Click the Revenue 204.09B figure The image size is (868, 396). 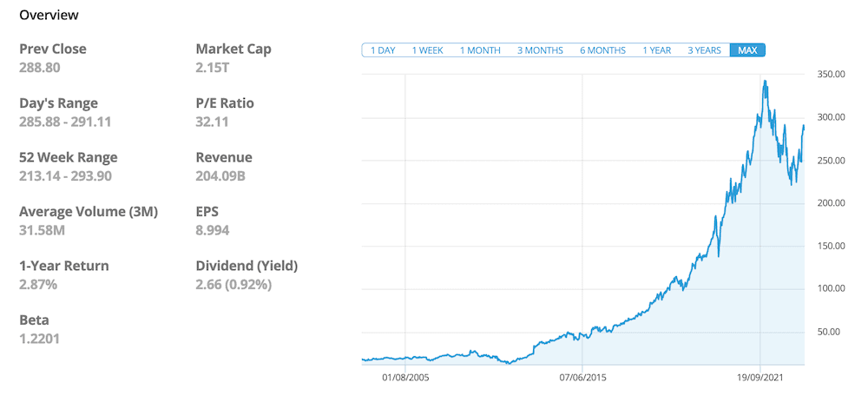(x=220, y=175)
